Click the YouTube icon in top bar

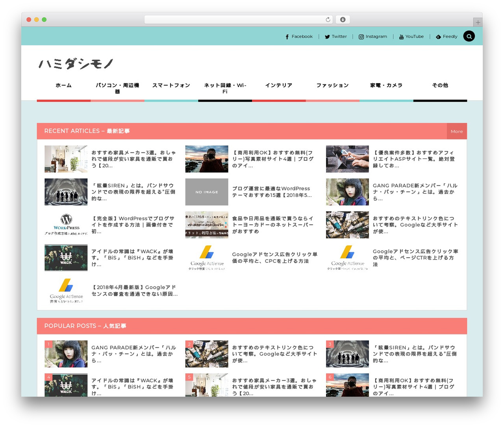point(401,37)
